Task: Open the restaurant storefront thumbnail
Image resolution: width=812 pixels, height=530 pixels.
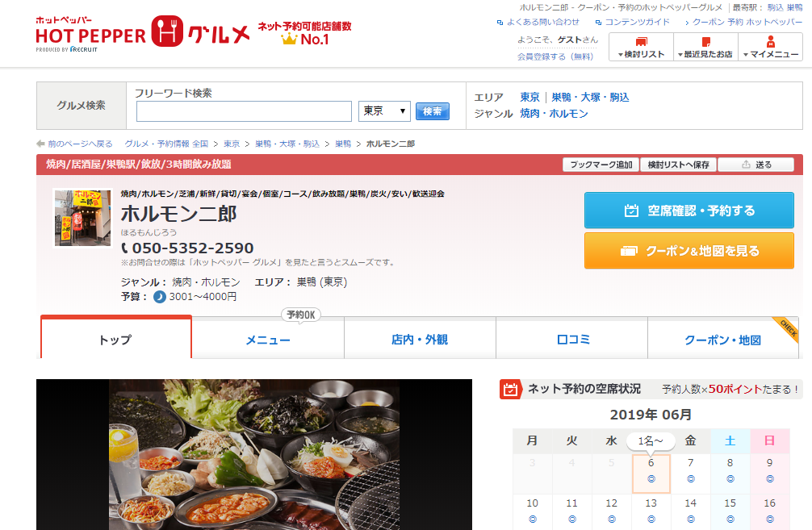Action: 83,218
